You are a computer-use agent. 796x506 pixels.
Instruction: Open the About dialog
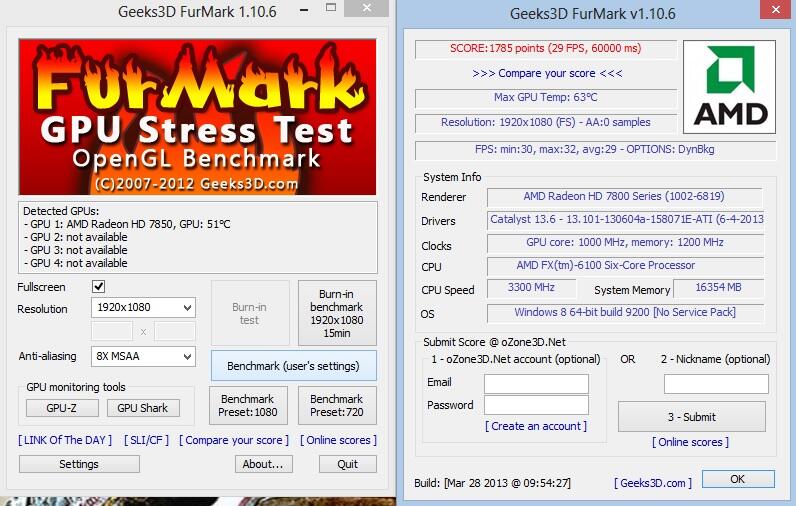coord(264,464)
